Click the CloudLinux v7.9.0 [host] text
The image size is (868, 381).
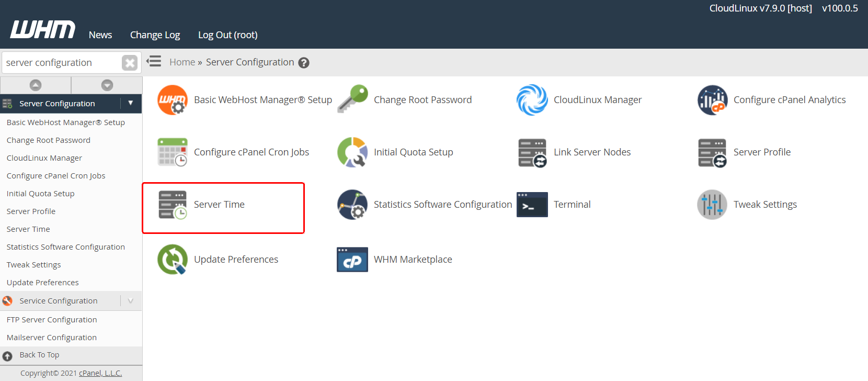click(x=760, y=8)
